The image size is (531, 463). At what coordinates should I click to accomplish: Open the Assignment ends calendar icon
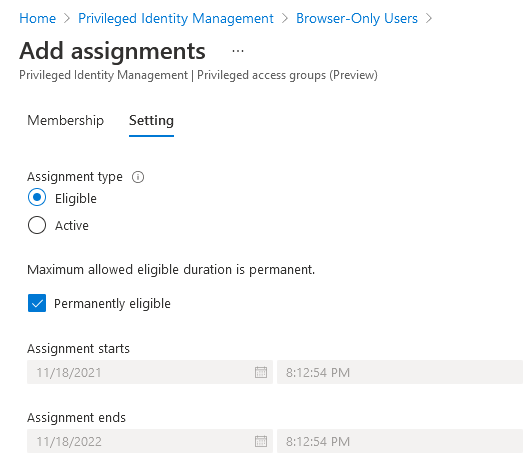261,441
